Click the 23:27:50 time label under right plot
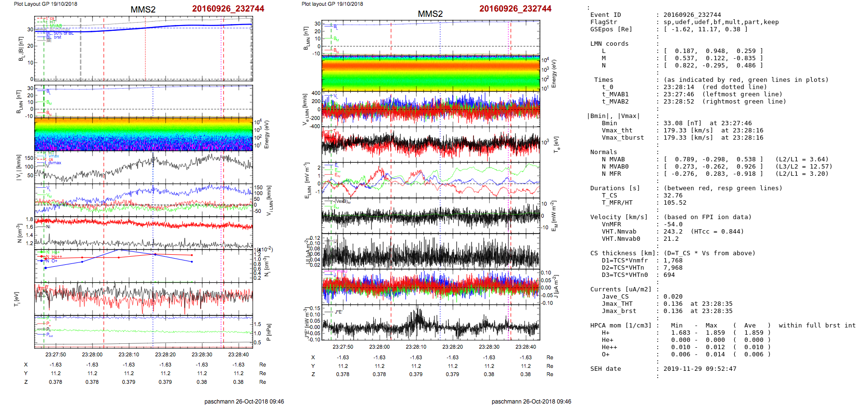Screen dimensions: 868x405 pos(343,347)
